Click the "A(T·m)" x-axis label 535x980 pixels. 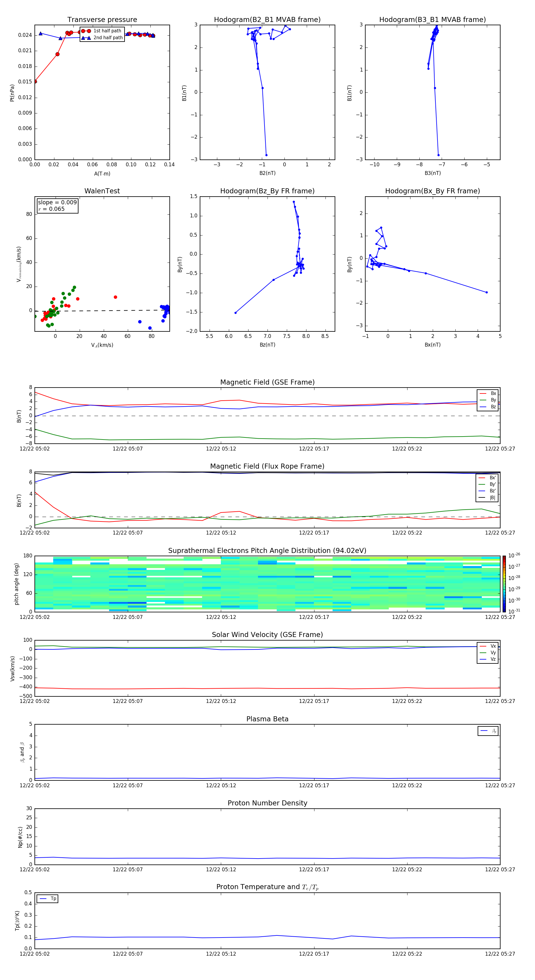click(102, 174)
